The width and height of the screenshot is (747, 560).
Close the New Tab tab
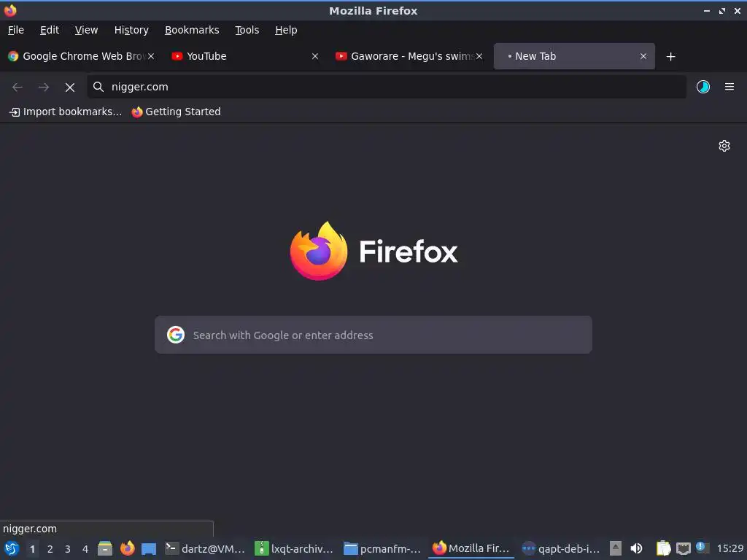(643, 56)
